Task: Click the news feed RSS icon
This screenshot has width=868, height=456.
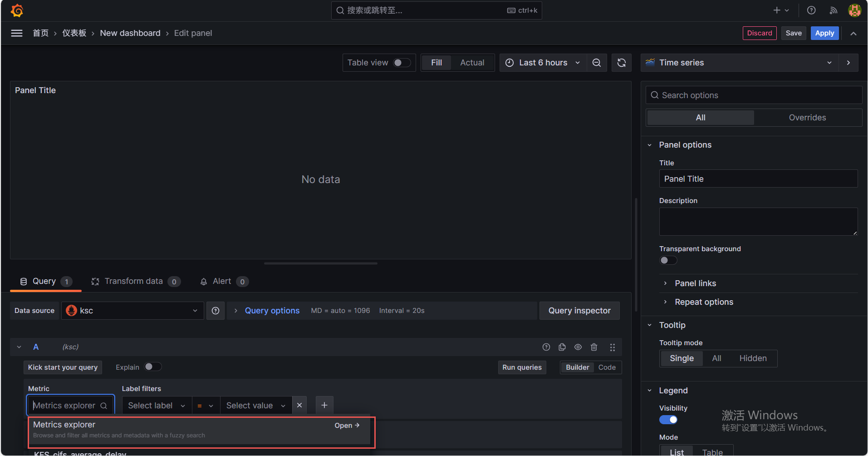Action: (x=833, y=10)
